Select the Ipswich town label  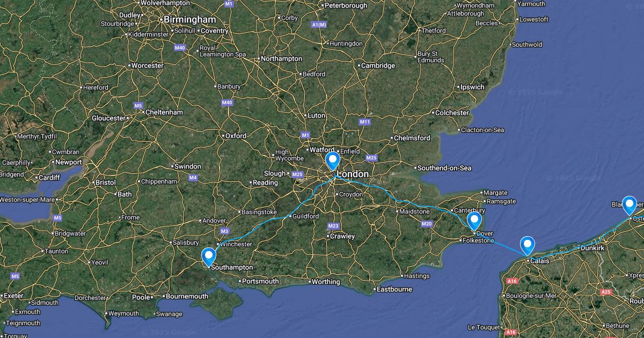pyautogui.click(x=472, y=87)
